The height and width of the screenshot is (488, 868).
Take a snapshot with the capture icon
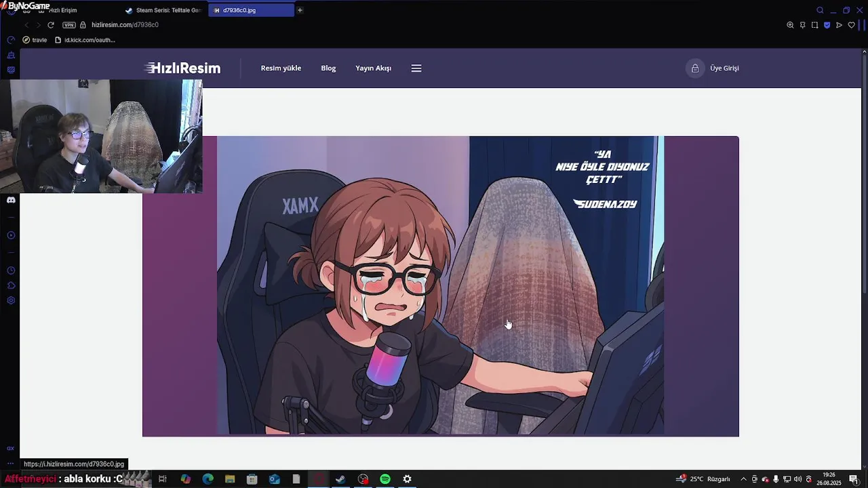[x=814, y=25]
